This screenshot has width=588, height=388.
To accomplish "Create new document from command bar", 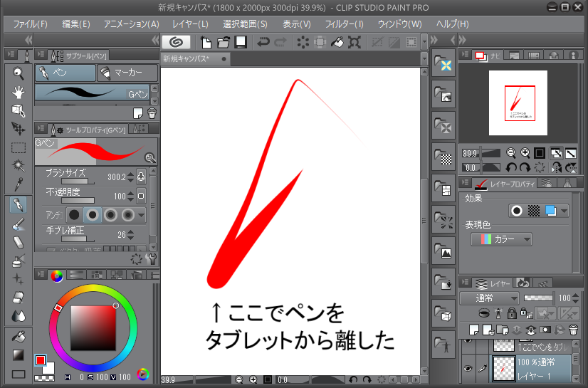I will tap(207, 43).
